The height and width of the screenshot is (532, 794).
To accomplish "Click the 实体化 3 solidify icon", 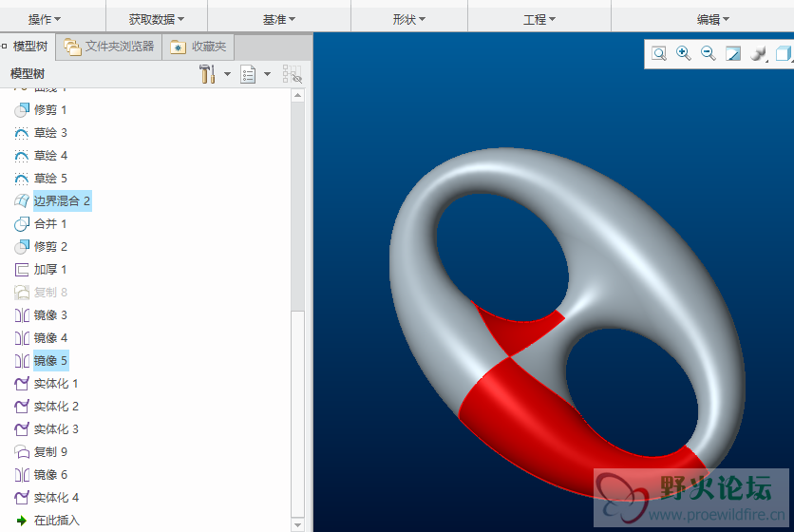I will pyautogui.click(x=21, y=429).
